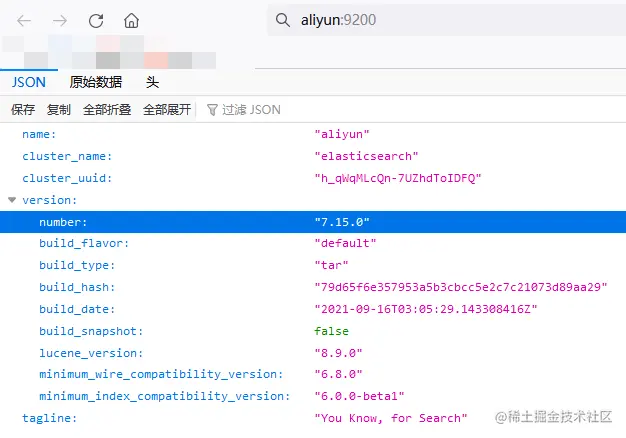Viewport: 626px width, 438px height.
Task: Click 全部展开 to expand all
Action: pos(167,109)
